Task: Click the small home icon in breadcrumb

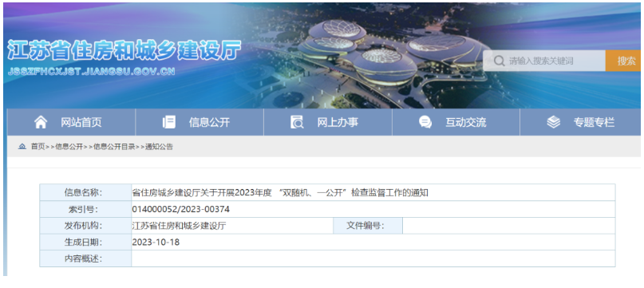Action: click(x=22, y=147)
